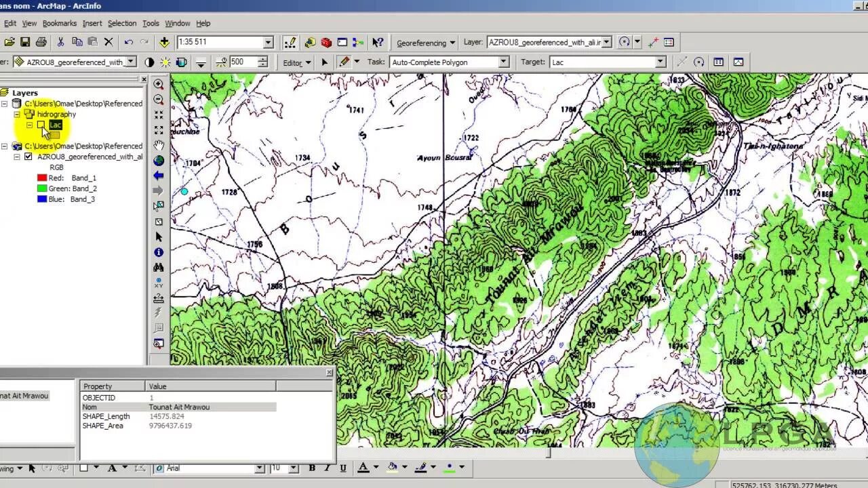Open the Selection menu
Image resolution: width=868 pixels, height=488 pixels.
pyautogui.click(x=122, y=23)
